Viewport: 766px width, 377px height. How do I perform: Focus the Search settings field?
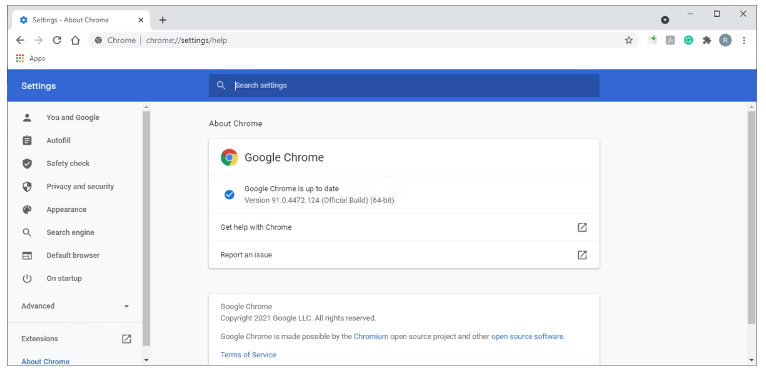click(x=404, y=85)
